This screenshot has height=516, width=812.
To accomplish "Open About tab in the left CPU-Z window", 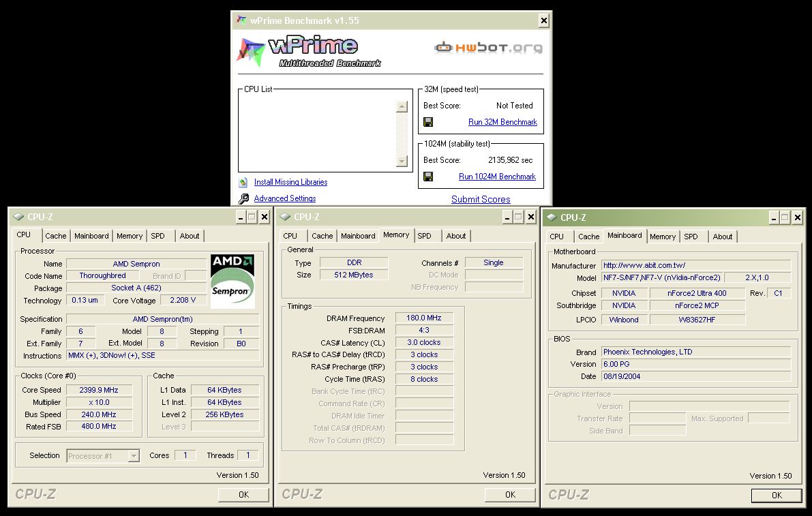I will coord(190,236).
